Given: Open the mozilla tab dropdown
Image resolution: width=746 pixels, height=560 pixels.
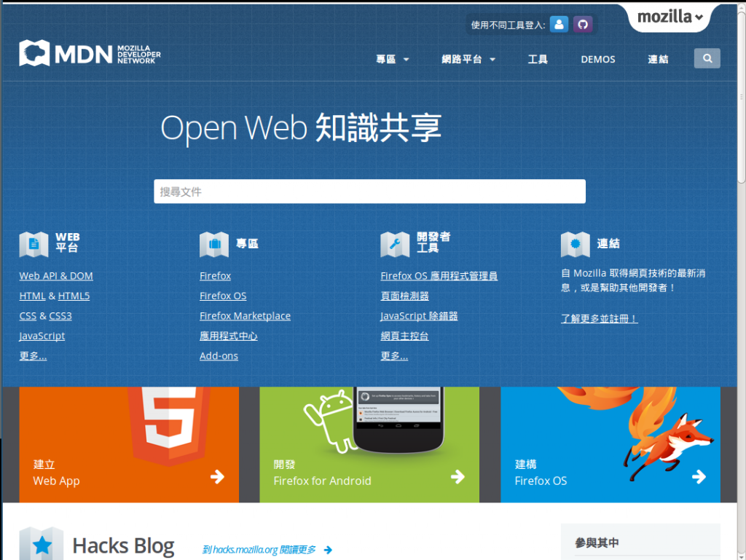Looking at the screenshot, I should pos(670,17).
